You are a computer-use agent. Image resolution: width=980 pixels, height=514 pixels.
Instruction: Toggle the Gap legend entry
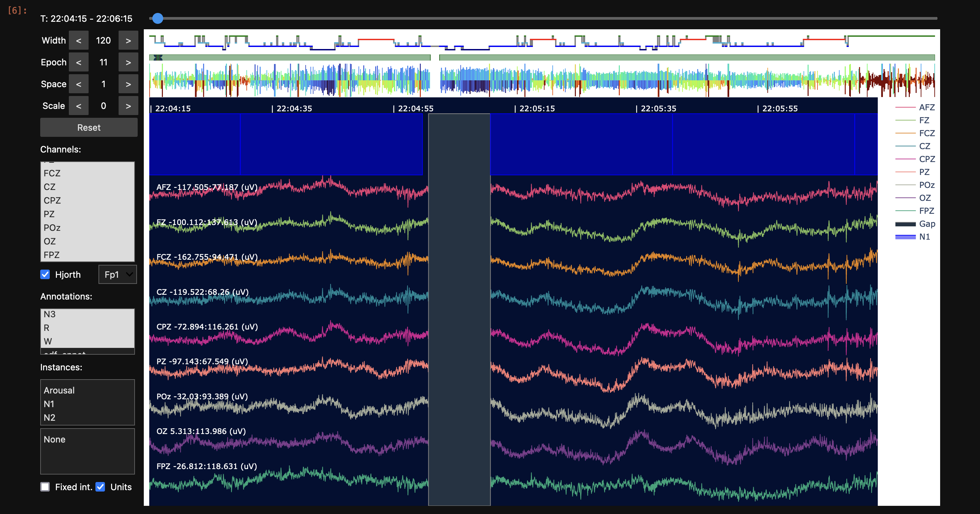coord(927,224)
